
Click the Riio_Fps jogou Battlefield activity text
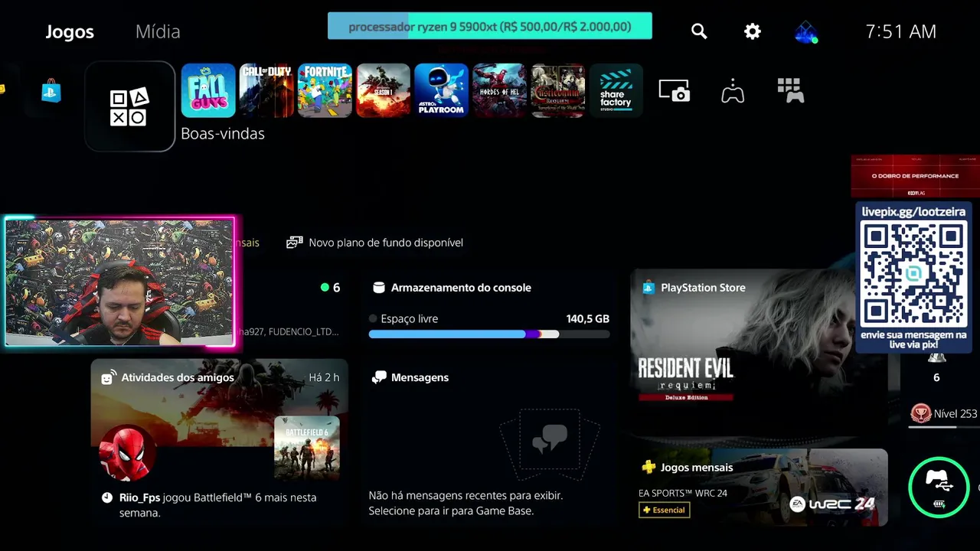(217, 505)
